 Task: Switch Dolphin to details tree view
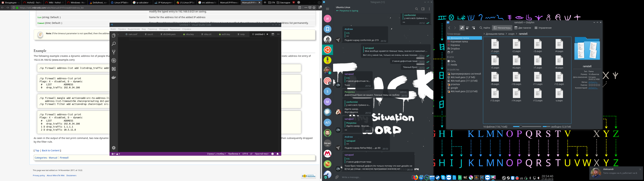coord(473,28)
